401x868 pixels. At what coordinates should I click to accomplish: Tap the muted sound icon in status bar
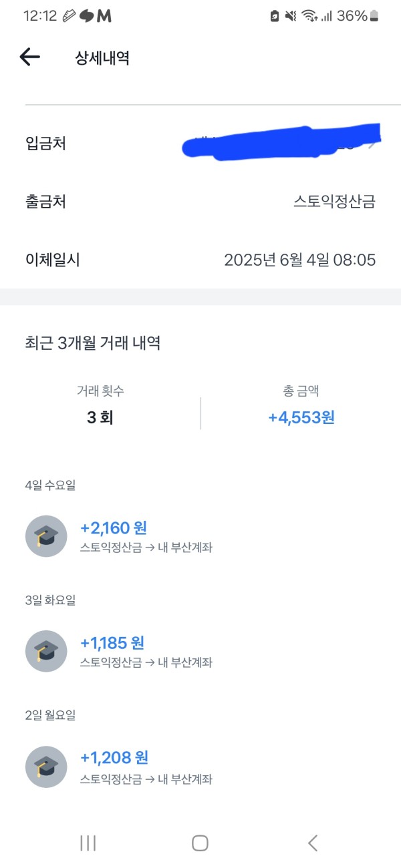tap(291, 16)
